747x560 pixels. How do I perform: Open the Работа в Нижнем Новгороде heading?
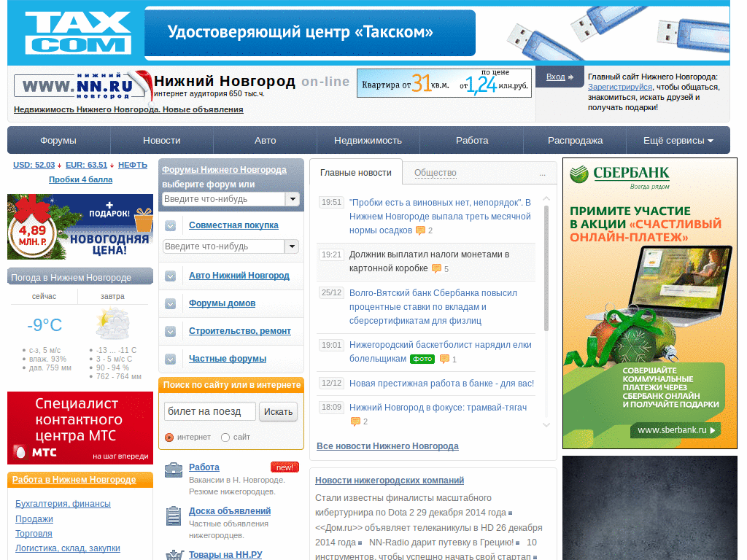pyautogui.click(x=74, y=480)
